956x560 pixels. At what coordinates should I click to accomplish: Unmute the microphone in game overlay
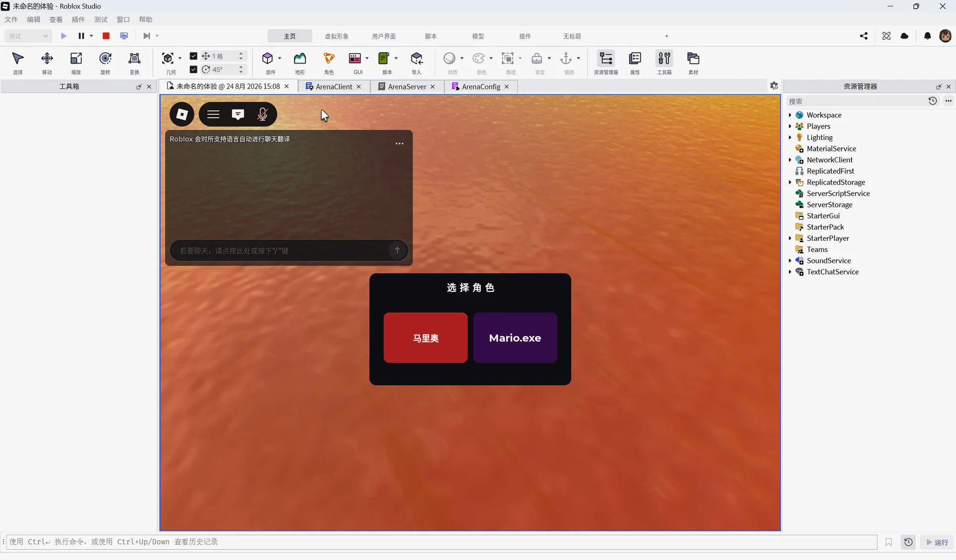(262, 114)
